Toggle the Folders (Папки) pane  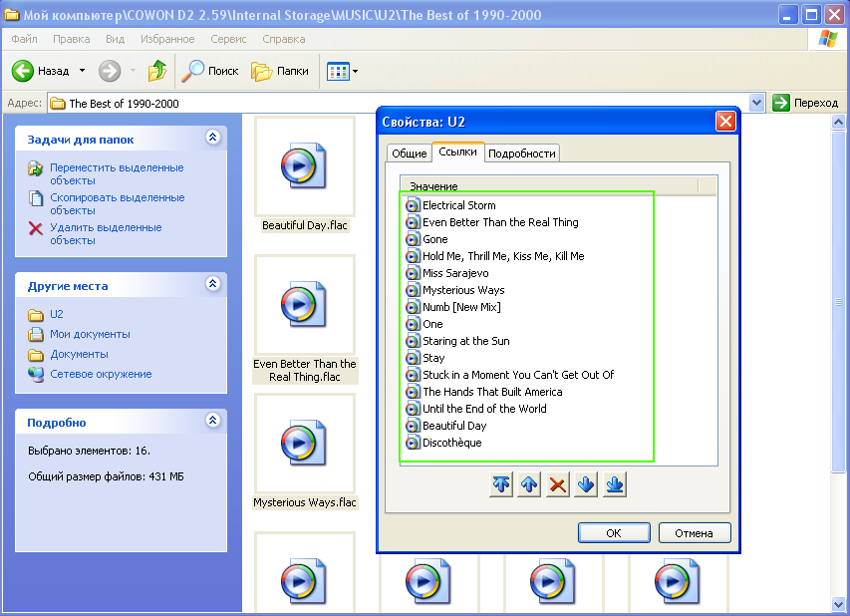(280, 71)
